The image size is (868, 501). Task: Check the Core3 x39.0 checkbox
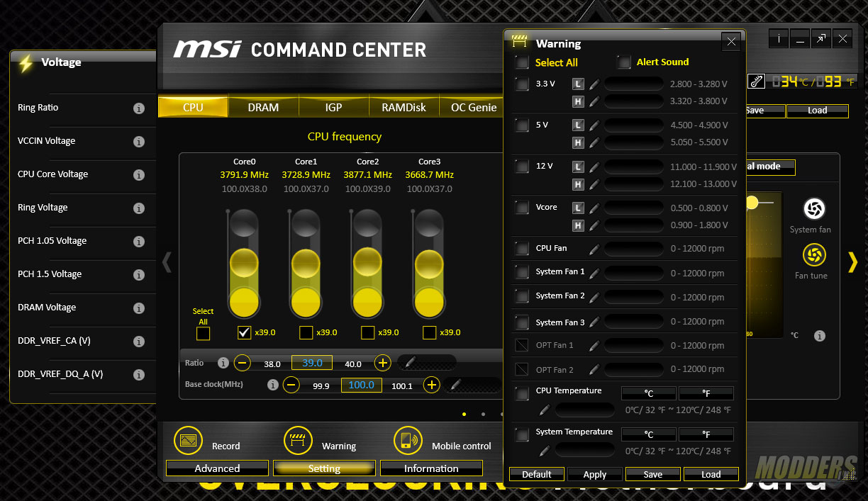[x=430, y=332]
